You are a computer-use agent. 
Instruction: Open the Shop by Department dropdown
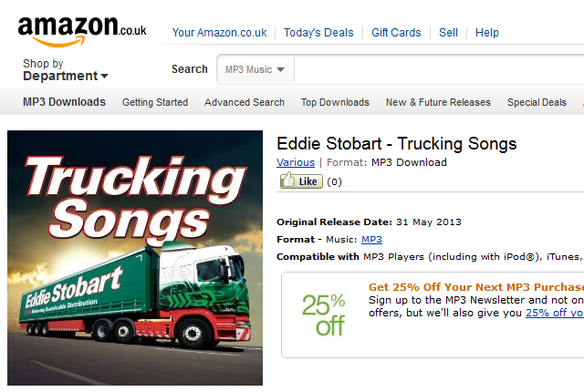[x=65, y=70]
